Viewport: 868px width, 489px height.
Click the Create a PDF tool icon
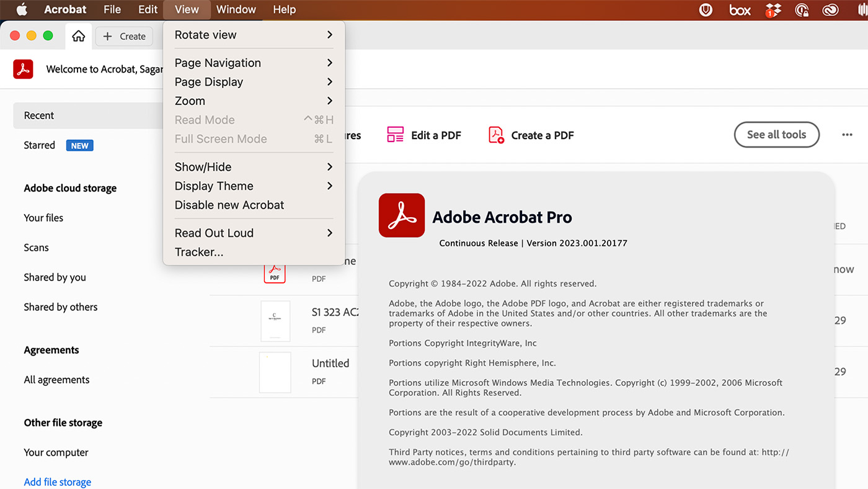pos(496,135)
